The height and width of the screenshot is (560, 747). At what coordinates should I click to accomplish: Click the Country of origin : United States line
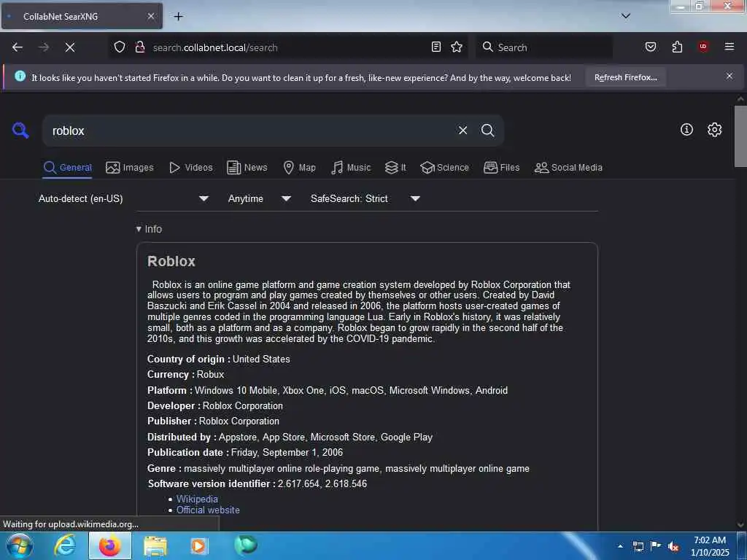click(x=218, y=359)
